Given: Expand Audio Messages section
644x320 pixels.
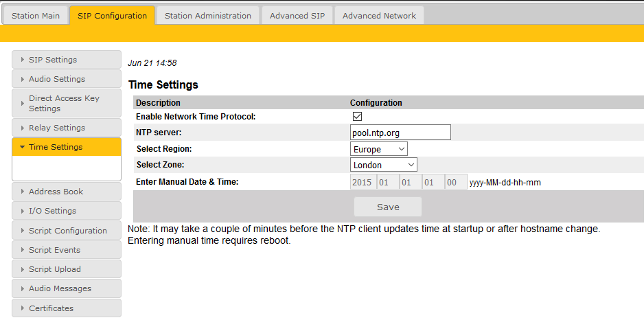Looking at the screenshot, I should (x=66, y=288).
